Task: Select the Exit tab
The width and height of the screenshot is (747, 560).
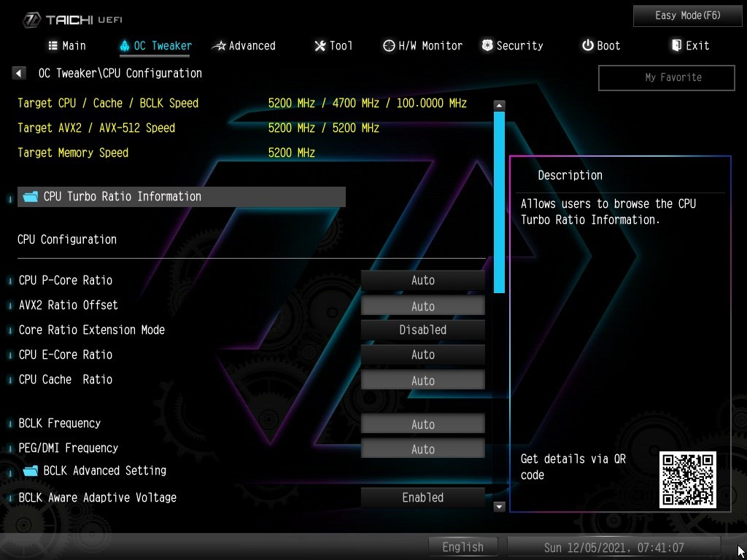Action: [690, 46]
